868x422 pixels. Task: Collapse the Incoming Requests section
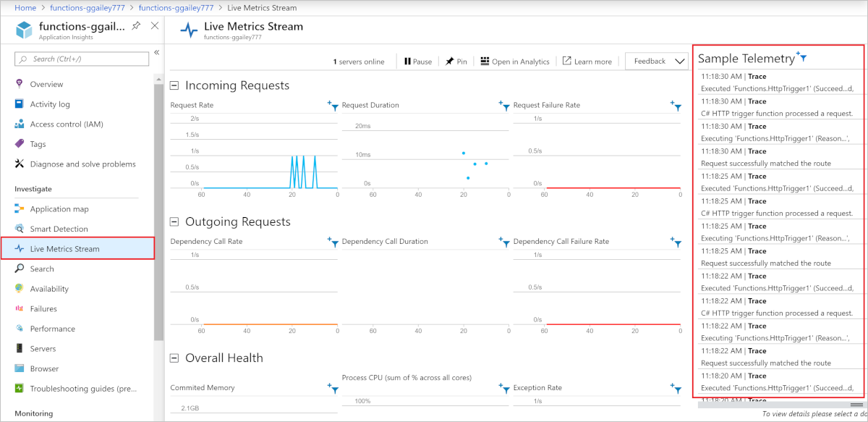click(x=173, y=85)
